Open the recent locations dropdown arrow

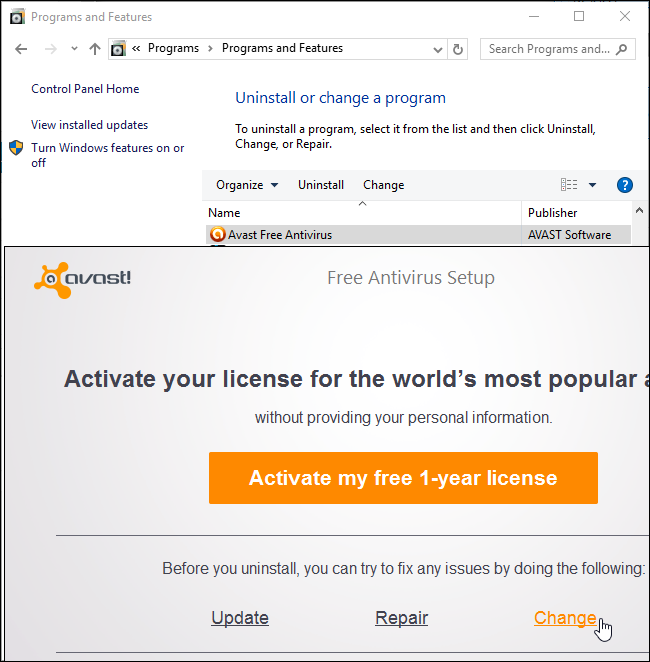74,49
